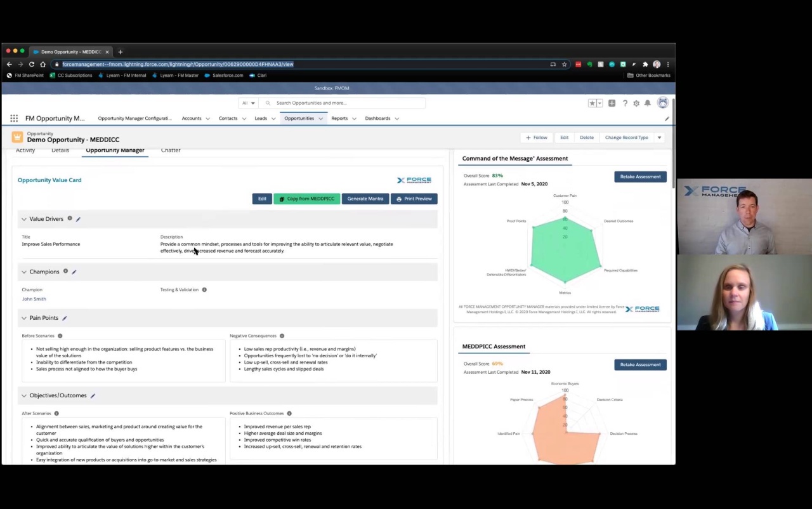Open the FM SharePoint bookmark

25,76
